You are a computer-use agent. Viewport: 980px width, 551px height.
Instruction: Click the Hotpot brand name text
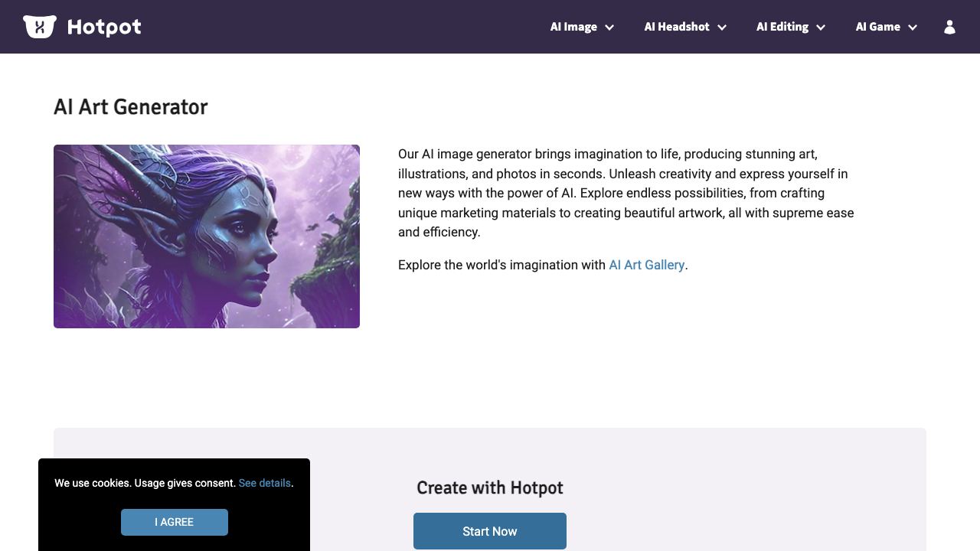[104, 28]
